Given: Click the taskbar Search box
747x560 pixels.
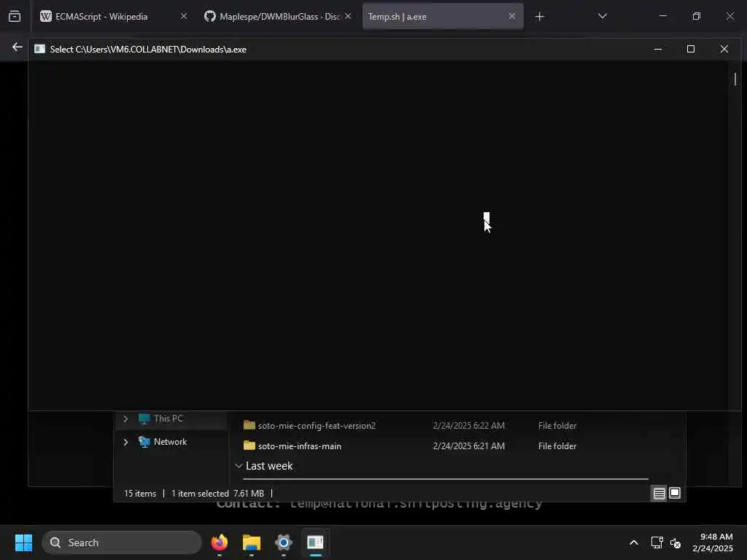Looking at the screenshot, I should pyautogui.click(x=122, y=542).
